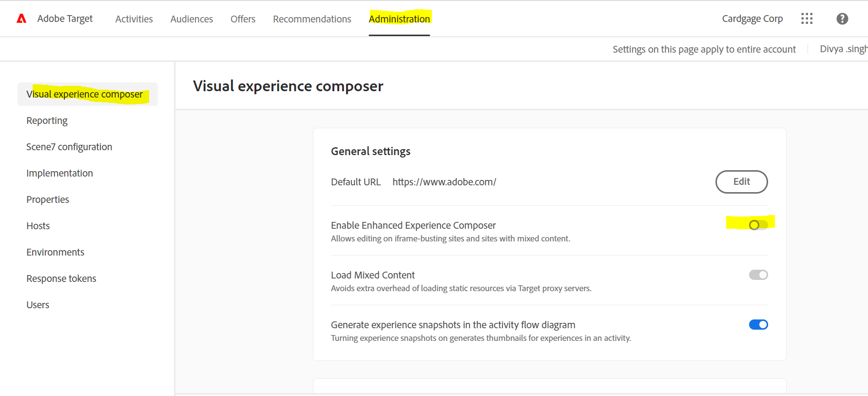This screenshot has height=396, width=868.
Task: Switch to the Audiences tab
Action: [192, 19]
